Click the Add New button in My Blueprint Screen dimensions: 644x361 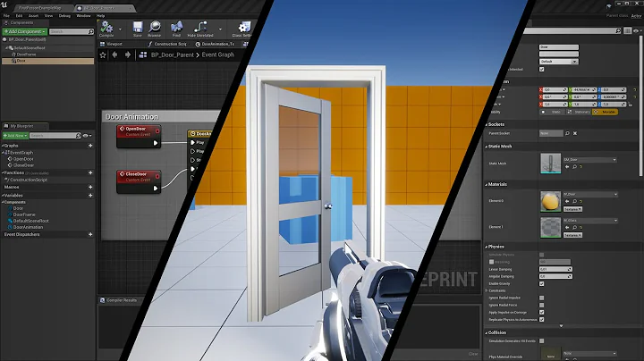15,136
